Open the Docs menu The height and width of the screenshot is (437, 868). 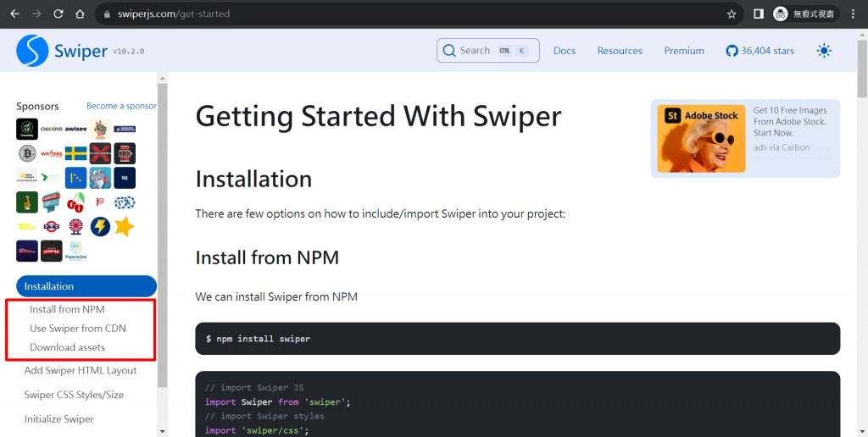[x=565, y=51]
